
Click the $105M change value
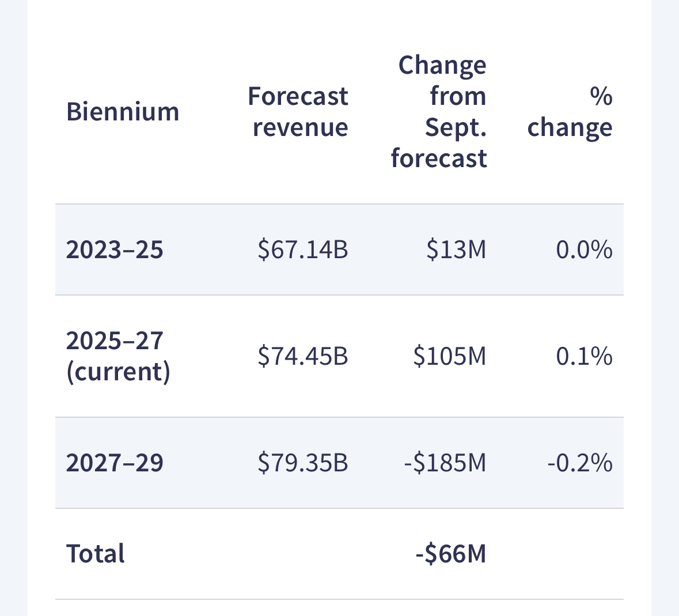450,356
